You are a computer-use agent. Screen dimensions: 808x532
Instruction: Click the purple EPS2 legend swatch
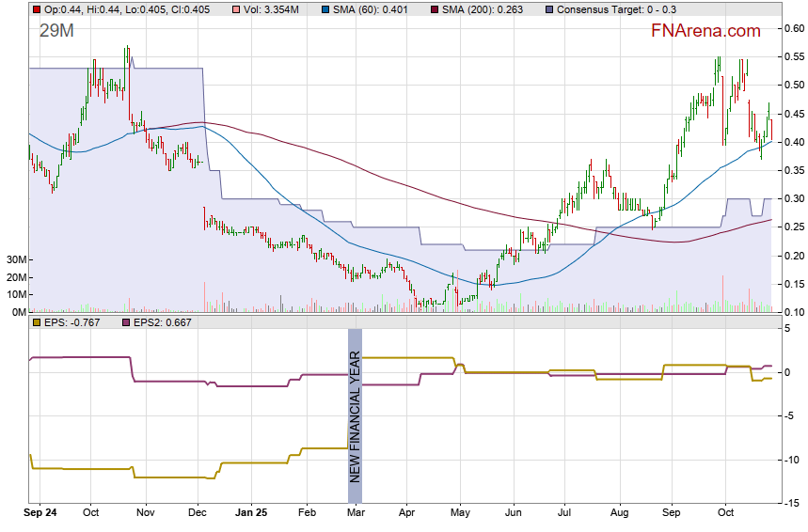[x=128, y=323]
